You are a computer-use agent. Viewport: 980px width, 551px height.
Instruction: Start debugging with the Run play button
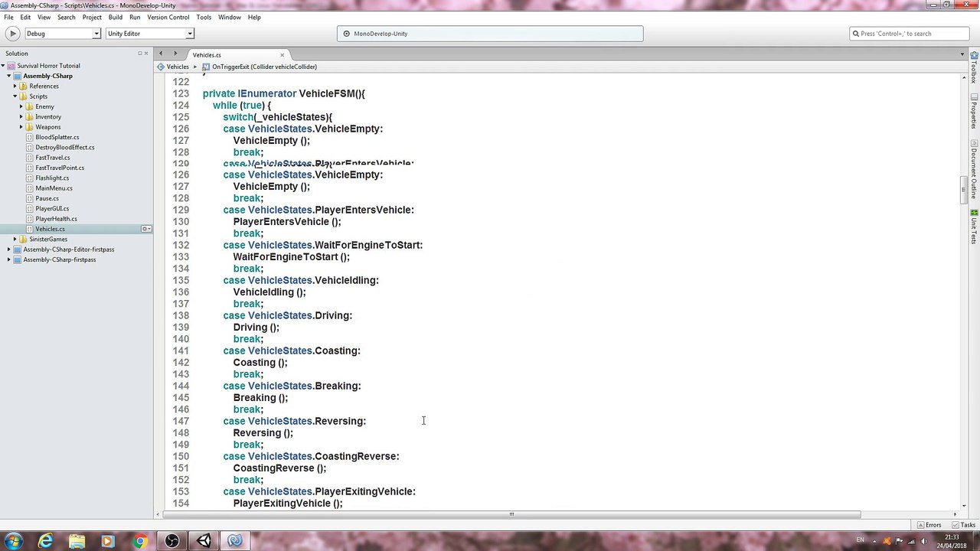click(x=12, y=34)
